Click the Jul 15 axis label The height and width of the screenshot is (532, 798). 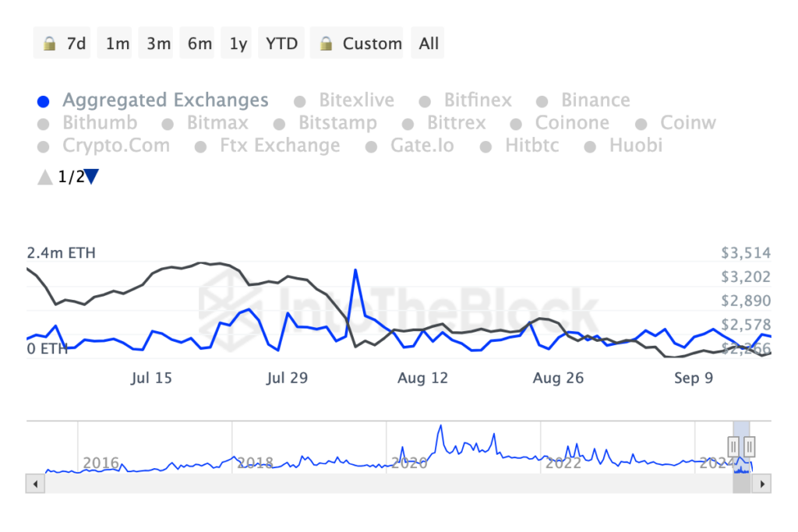151,378
